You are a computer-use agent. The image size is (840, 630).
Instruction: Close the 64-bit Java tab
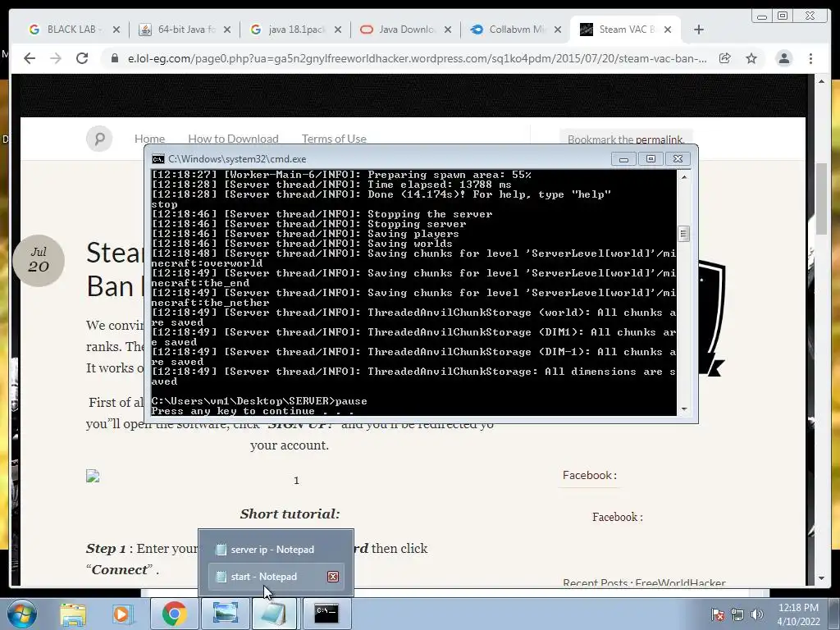coord(227,30)
